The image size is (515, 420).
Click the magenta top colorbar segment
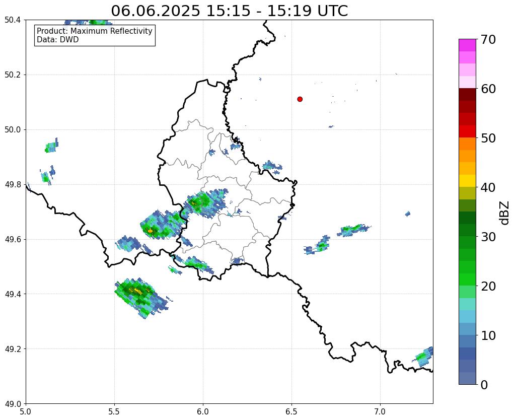tap(467, 45)
